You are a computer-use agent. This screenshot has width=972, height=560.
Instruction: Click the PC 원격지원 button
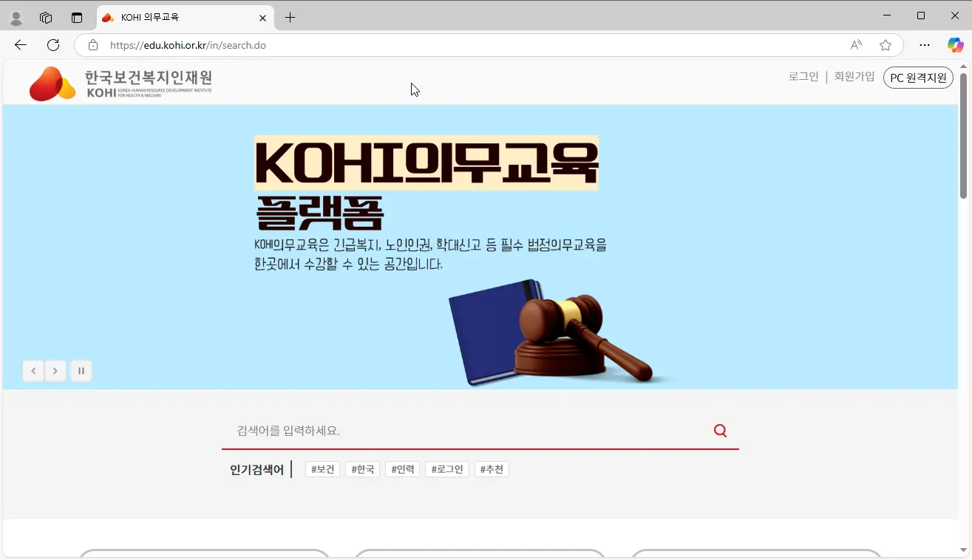pyautogui.click(x=918, y=78)
